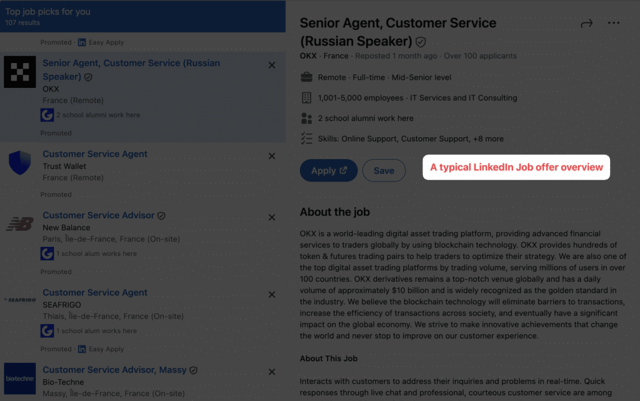Click 'Massy, Île-de-France, France (On-site)' location
This screenshot has height=401, width=640.
coord(113,393)
